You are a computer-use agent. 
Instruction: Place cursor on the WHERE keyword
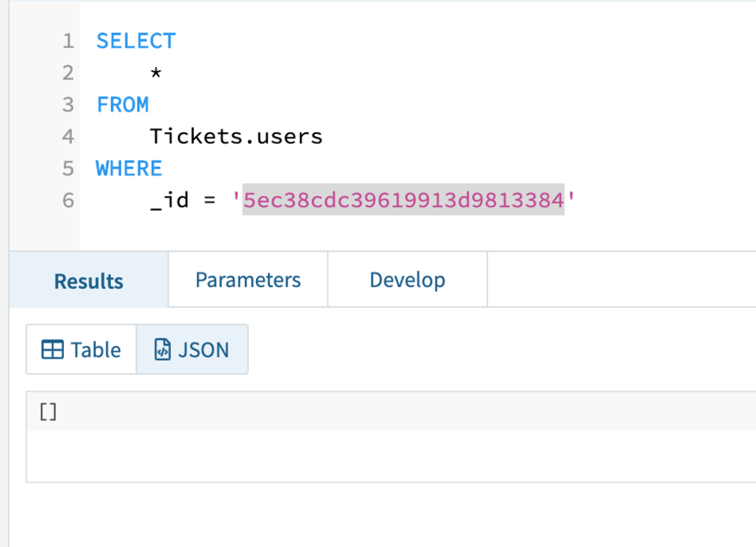pos(129,168)
